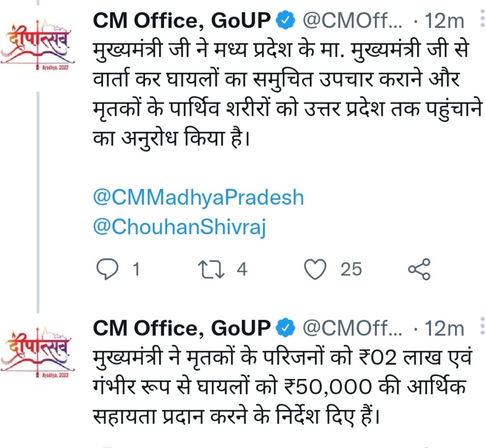486x448 pixels.
Task: Tap the share icon on first tweet
Action: pyautogui.click(x=420, y=269)
